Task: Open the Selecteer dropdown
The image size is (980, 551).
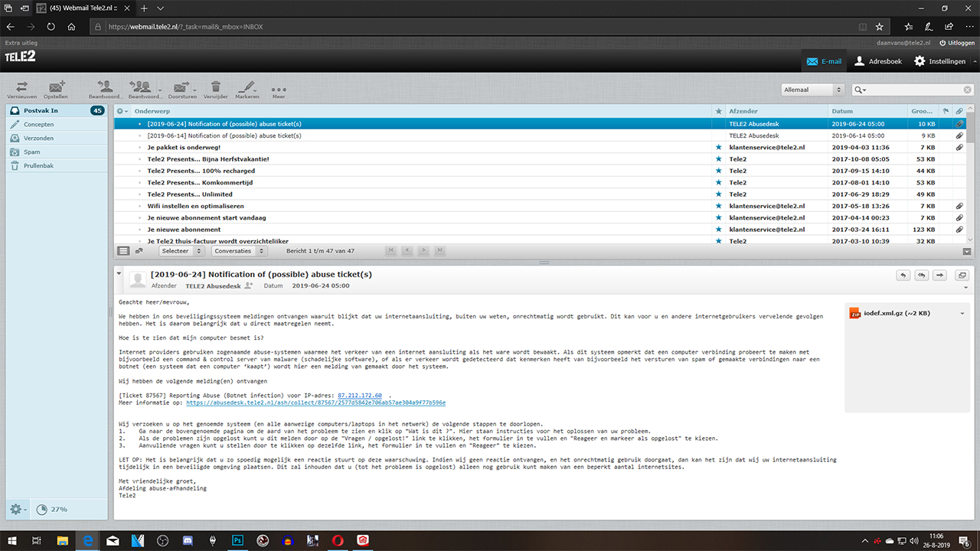Action: [x=181, y=250]
